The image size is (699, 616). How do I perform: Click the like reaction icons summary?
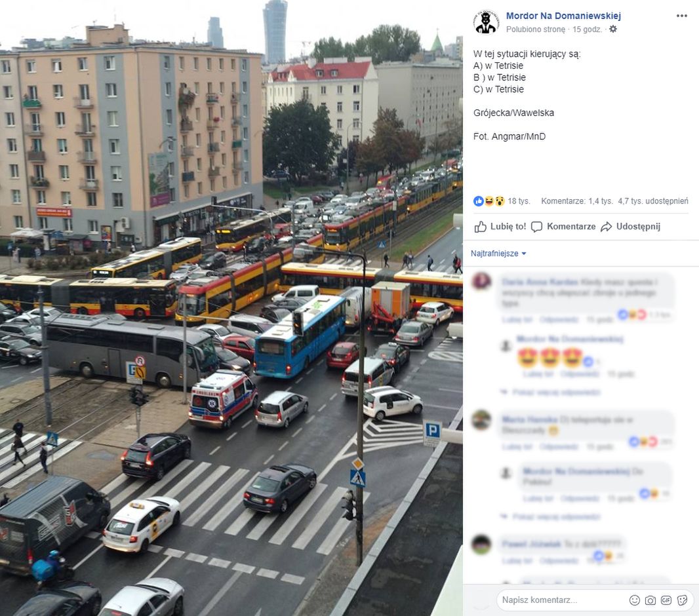tap(489, 201)
